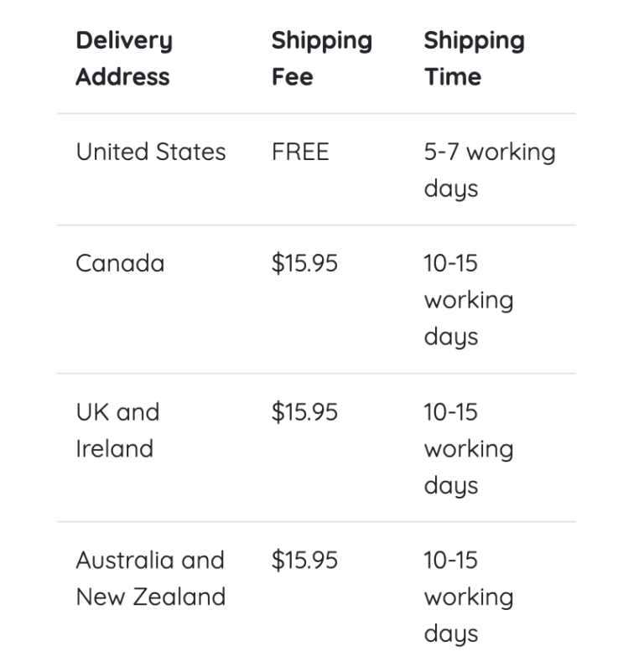Viewport: 644px width, 672px height.
Task: Click Canada's $15.95 shipping fee
Action: 304,264
